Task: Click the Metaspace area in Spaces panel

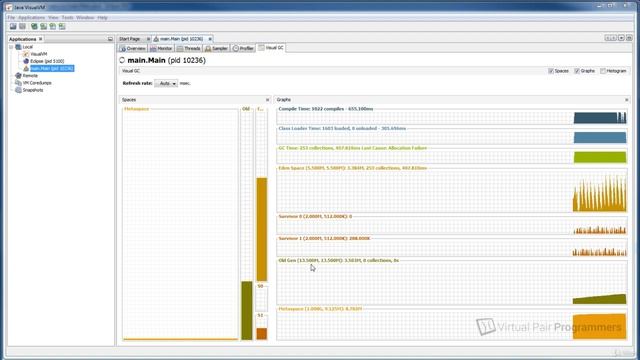Action: tap(180, 224)
